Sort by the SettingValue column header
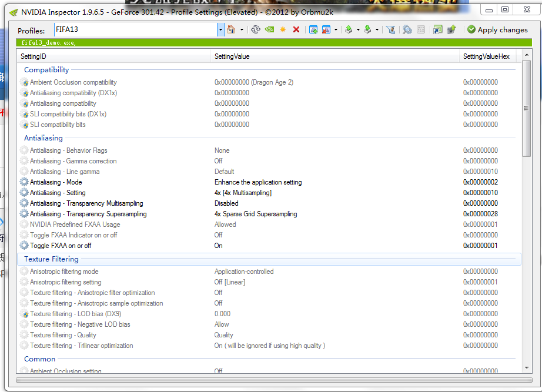 click(335, 56)
